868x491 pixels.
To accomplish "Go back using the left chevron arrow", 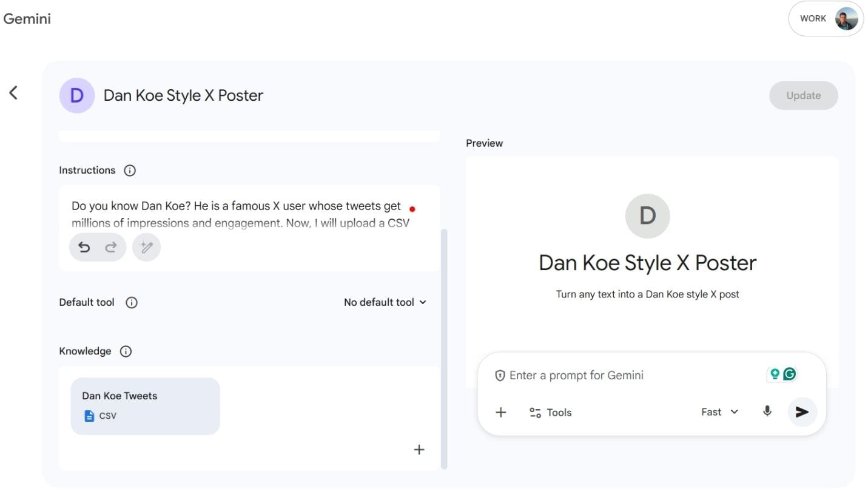I will (x=13, y=93).
